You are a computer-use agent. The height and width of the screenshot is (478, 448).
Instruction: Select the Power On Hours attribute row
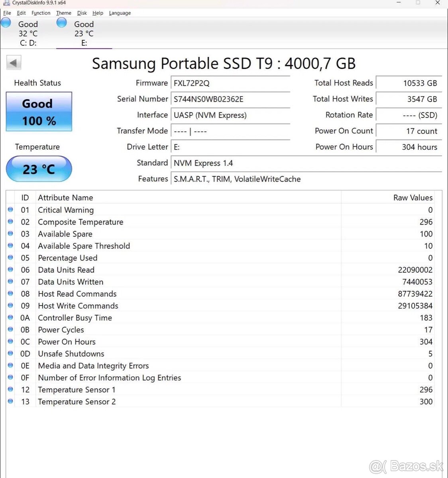(x=220, y=341)
